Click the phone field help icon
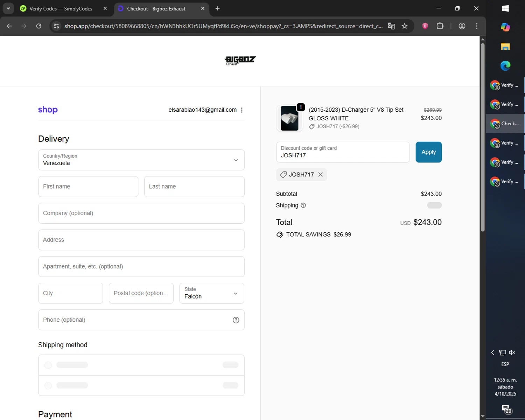This screenshot has width=525, height=420. click(236, 320)
